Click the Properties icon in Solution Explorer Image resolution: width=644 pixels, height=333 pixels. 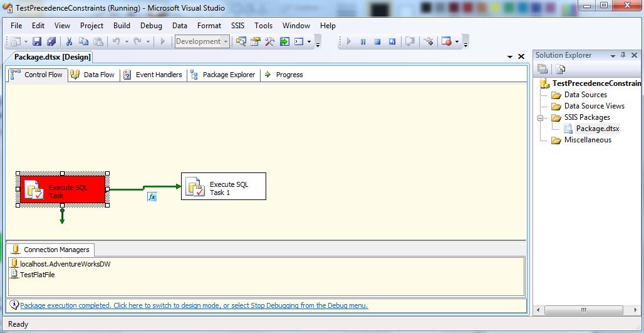[x=543, y=69]
